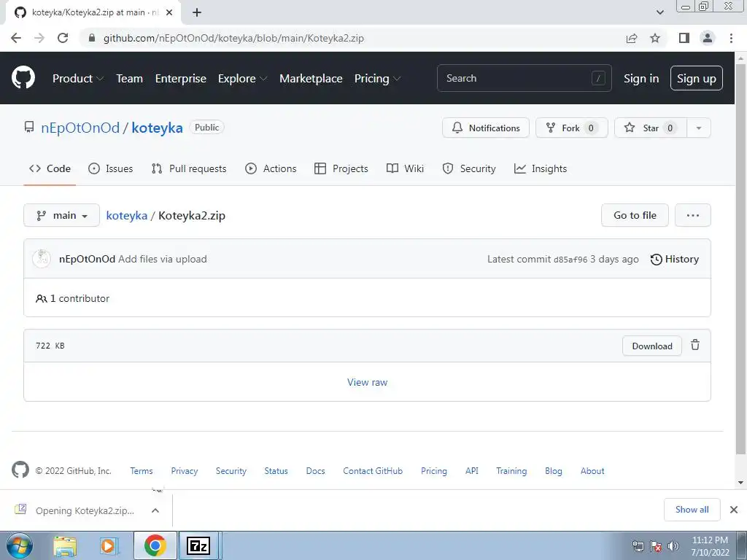The height and width of the screenshot is (560, 747).
Task: Open a new browser tab
Action: tap(197, 13)
